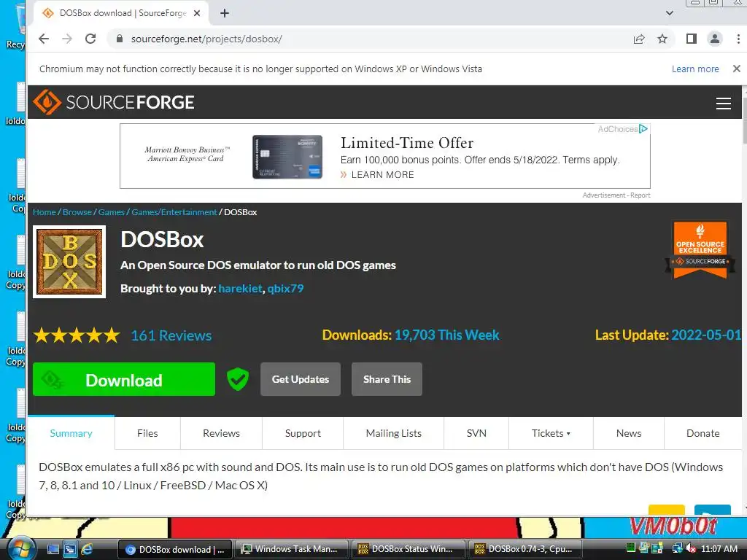Switch to the Donate tab

[703, 433]
